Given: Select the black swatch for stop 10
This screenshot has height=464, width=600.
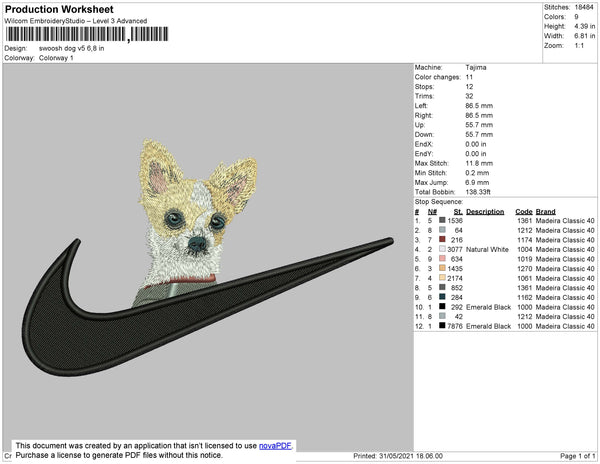Looking at the screenshot, I should point(442,306).
